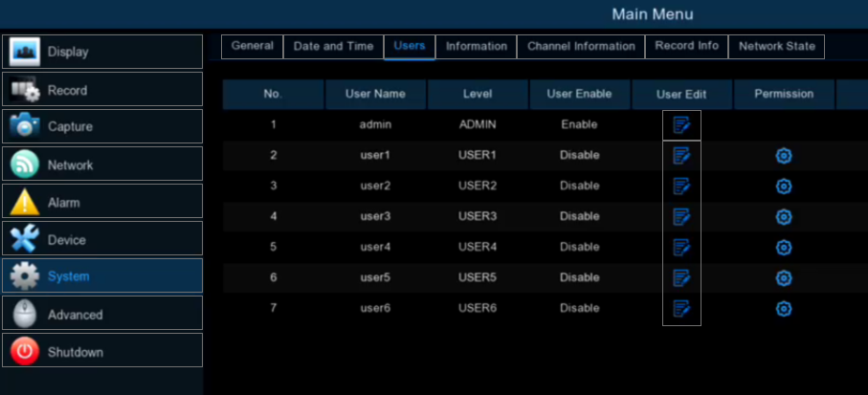Click the Level column header
This screenshot has height=395, width=868.
pos(478,94)
